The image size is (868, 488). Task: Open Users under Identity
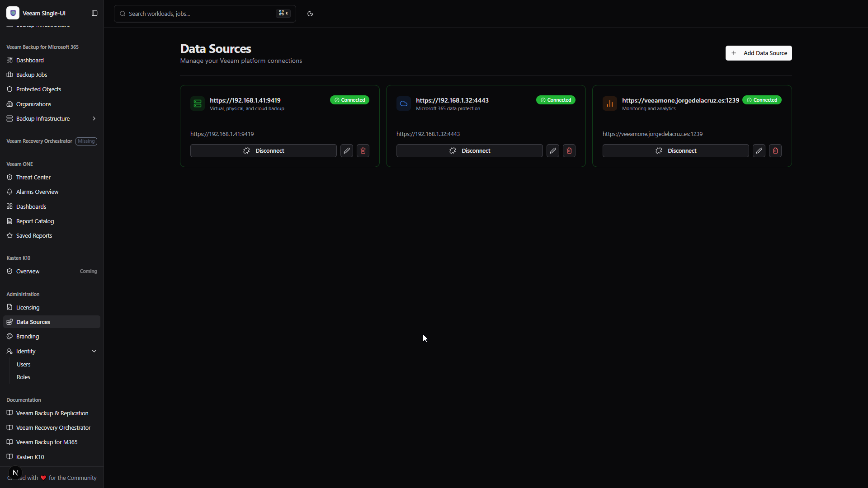(24, 365)
